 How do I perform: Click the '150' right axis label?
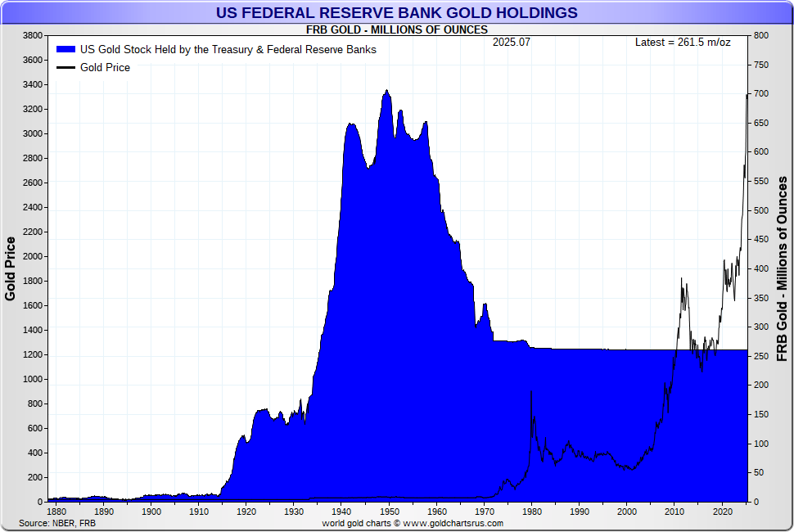click(x=761, y=415)
